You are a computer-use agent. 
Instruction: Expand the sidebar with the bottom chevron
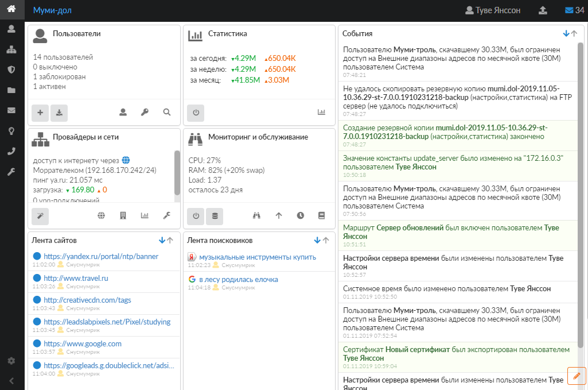pyautogui.click(x=11, y=380)
